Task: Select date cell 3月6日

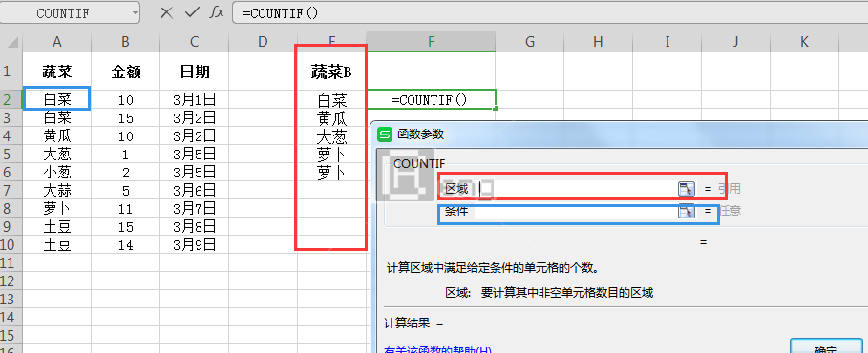Action: (194, 190)
